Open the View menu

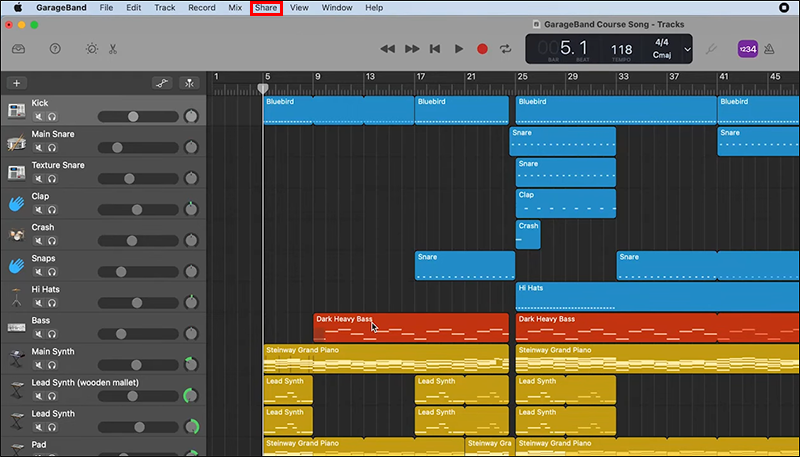[x=299, y=8]
